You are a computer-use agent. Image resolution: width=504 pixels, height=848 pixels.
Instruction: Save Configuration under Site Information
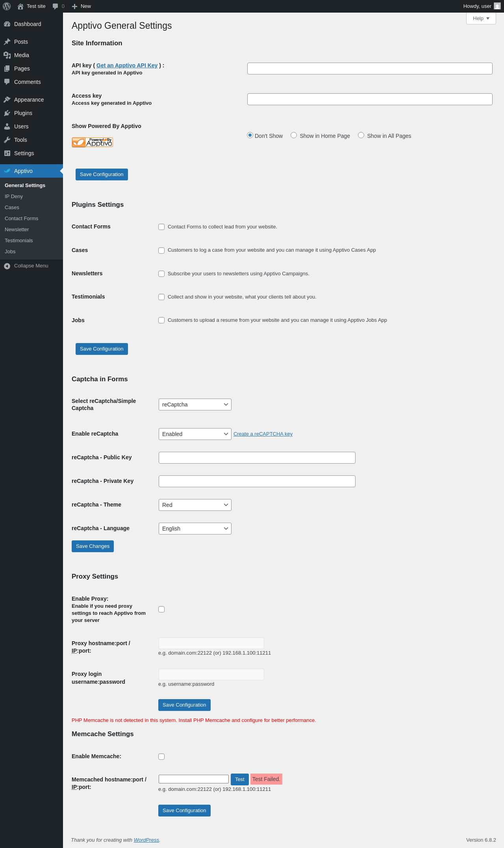pos(102,174)
